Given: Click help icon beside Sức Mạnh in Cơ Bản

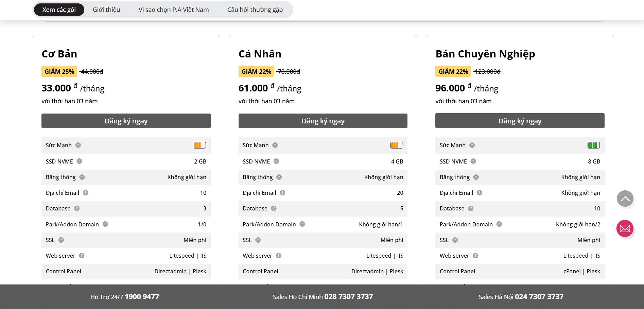Looking at the screenshot, I should pos(78,145).
